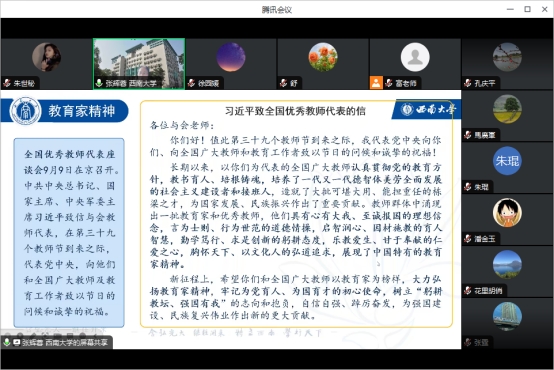Click the 西南大学 logo on the slide
This screenshot has width=554, height=370.
pos(428,109)
